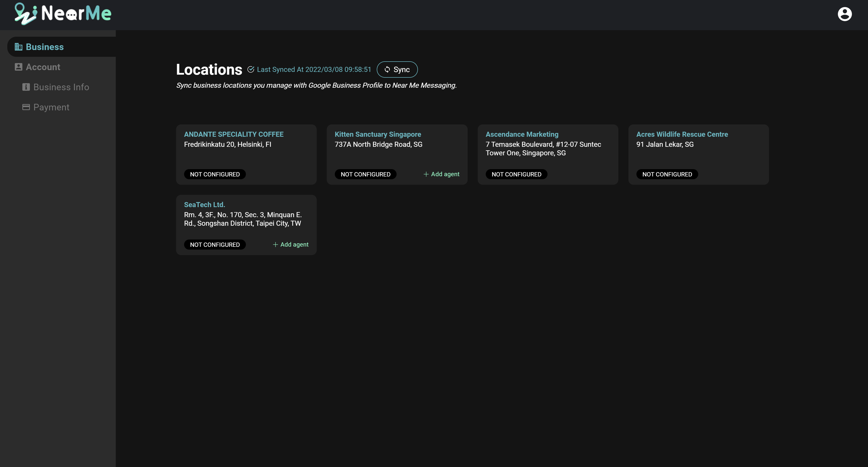Open the Payment page
Viewport: 868px width, 467px height.
point(51,107)
